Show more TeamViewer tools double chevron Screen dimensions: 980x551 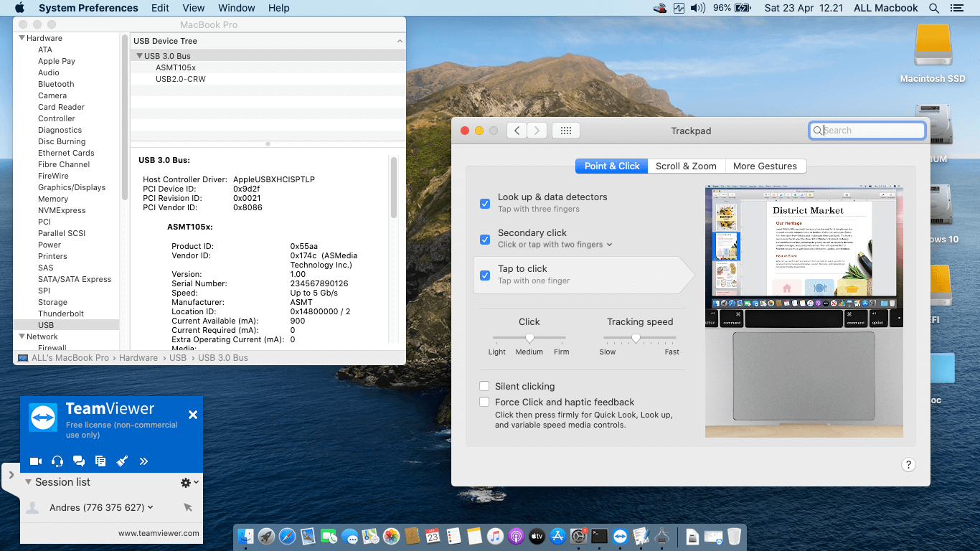coord(143,461)
